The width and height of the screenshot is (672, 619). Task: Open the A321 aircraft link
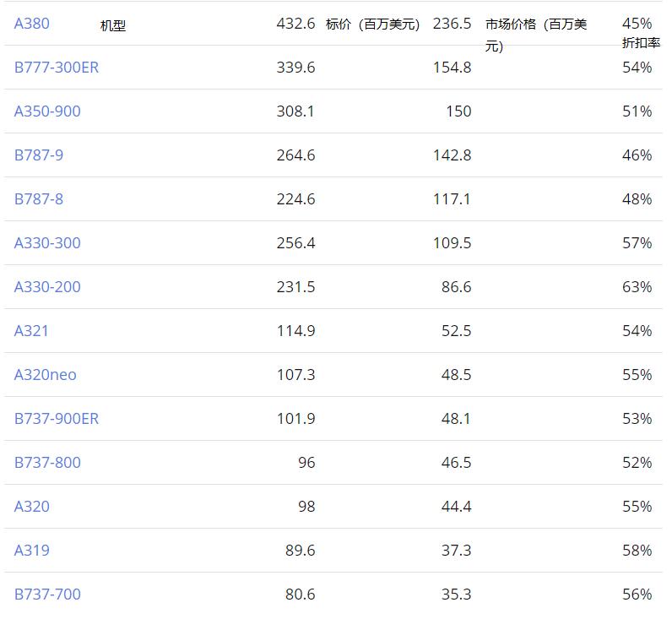coord(31,331)
